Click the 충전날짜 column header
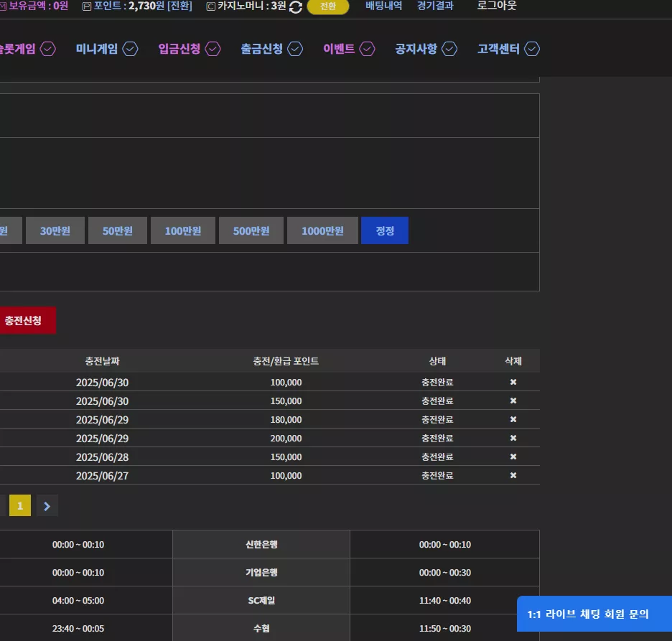 pos(102,361)
